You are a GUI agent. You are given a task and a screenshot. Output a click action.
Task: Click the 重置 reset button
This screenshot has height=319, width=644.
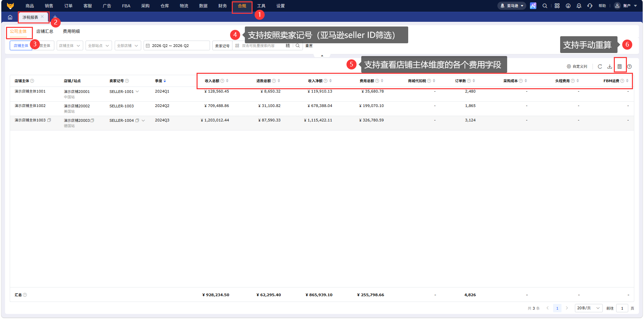tap(309, 46)
